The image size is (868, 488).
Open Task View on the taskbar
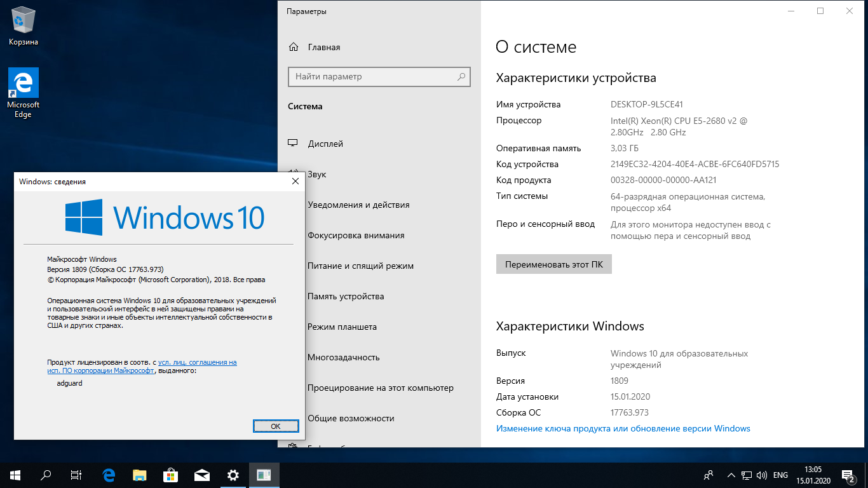click(x=76, y=475)
